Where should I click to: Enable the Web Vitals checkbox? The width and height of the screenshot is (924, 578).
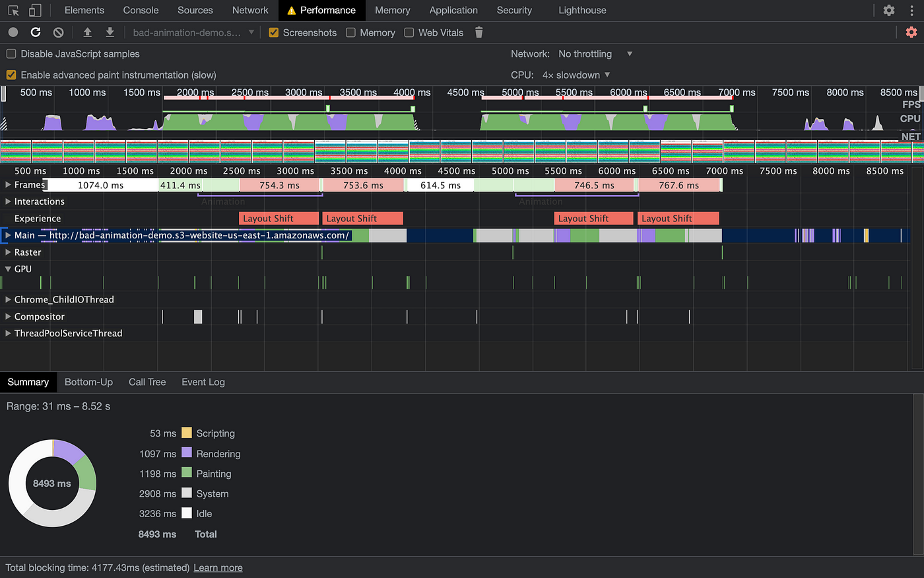tap(409, 32)
